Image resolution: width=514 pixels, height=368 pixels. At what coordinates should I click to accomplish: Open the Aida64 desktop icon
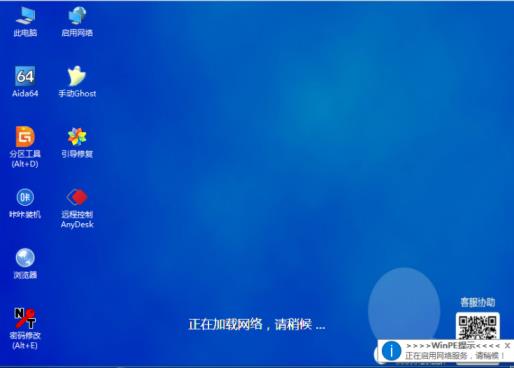(25, 82)
